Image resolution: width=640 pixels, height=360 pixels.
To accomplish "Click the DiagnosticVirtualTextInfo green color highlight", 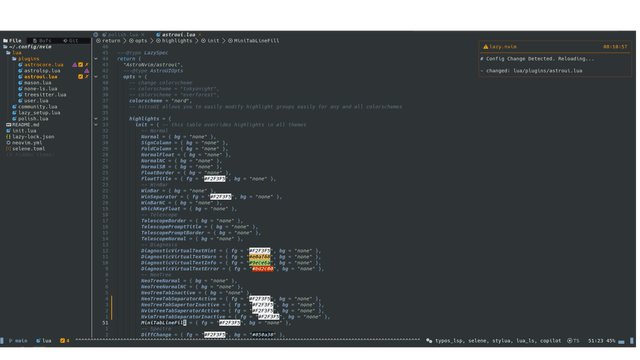I will [260, 263].
